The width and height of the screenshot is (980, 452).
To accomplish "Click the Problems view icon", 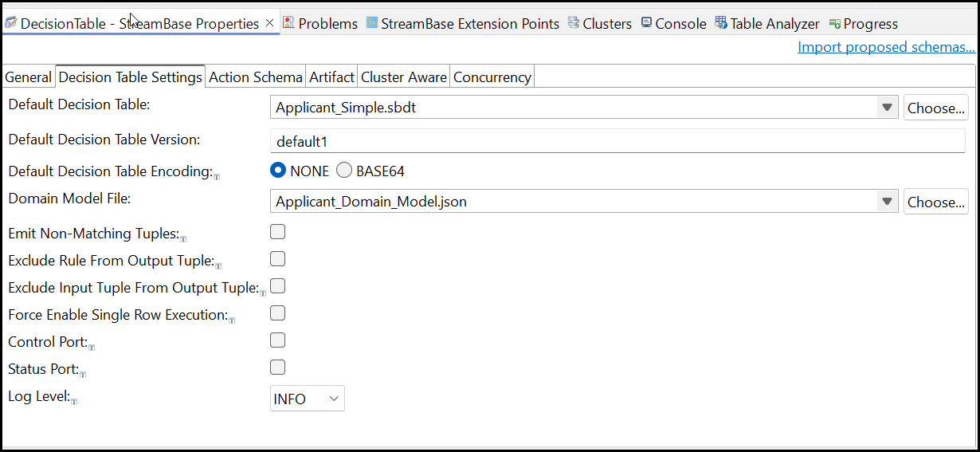I will [288, 23].
